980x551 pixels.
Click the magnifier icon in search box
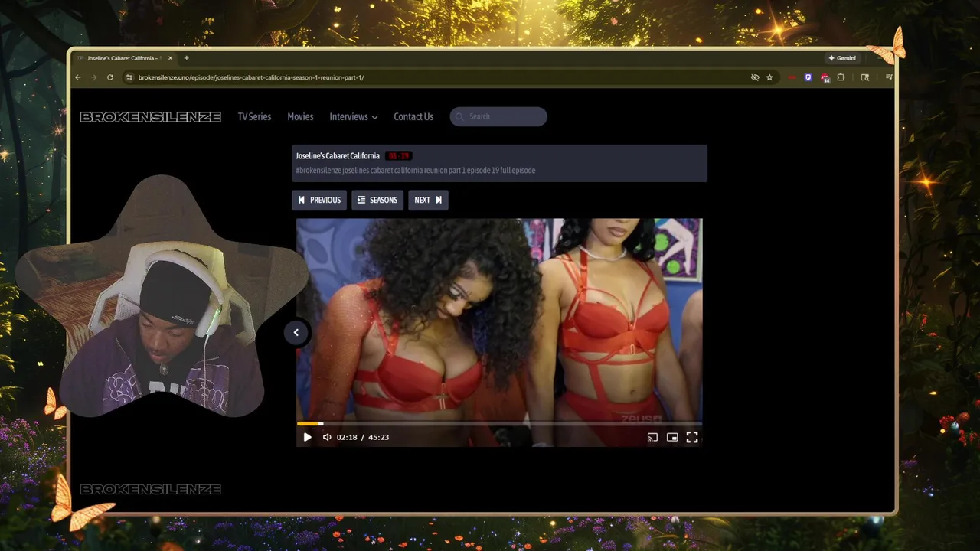tap(459, 116)
